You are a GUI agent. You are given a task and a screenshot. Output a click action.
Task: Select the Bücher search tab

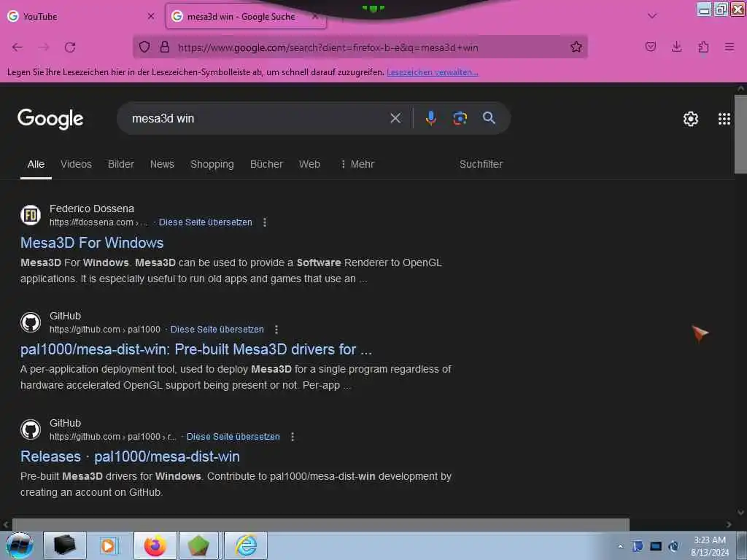[x=266, y=164]
